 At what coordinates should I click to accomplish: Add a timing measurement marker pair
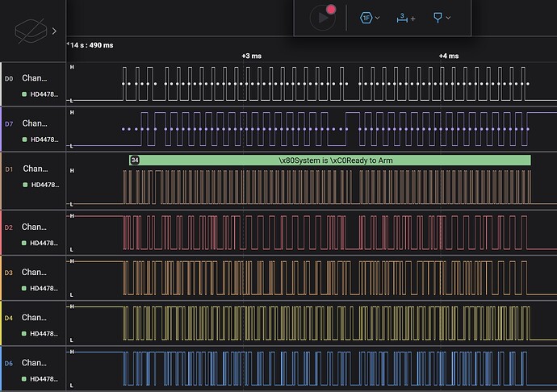[x=406, y=18]
